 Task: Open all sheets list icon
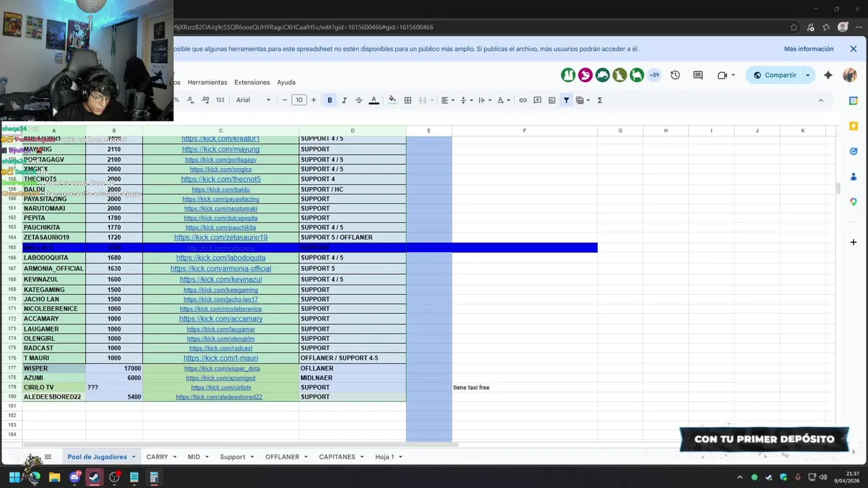(x=47, y=457)
